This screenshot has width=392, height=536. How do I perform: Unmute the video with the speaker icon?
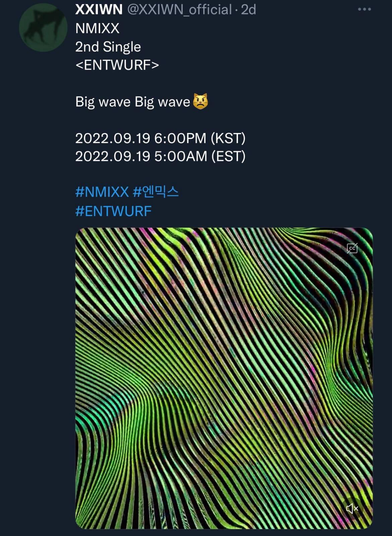(352, 509)
